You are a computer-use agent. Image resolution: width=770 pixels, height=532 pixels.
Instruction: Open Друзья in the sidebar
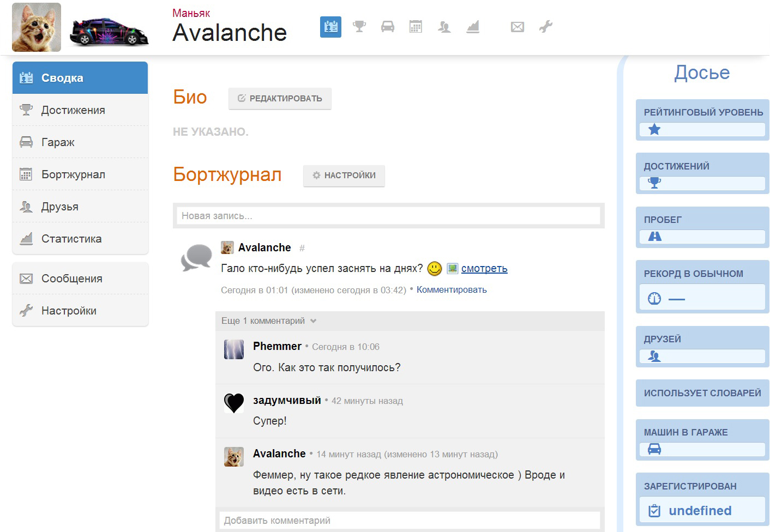[80, 207]
